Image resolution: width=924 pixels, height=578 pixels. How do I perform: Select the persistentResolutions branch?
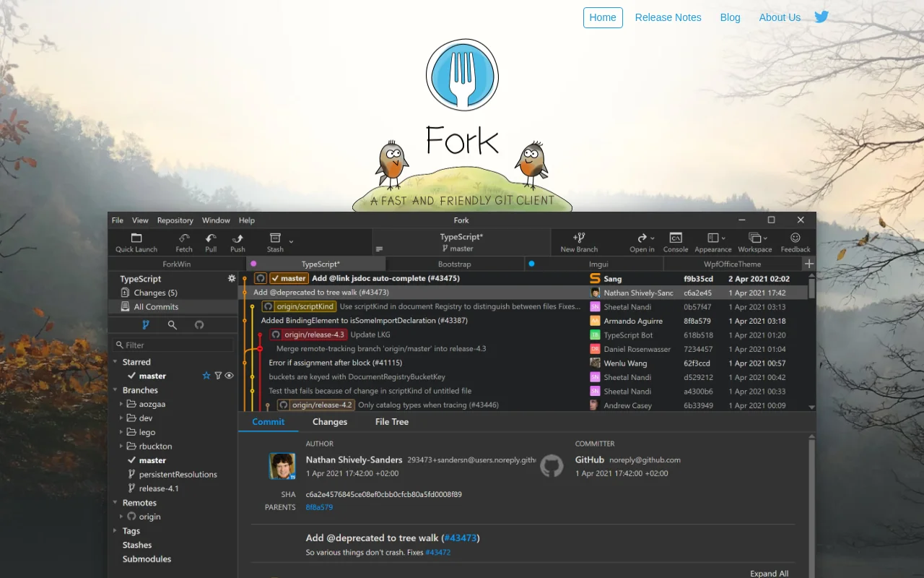[178, 475]
